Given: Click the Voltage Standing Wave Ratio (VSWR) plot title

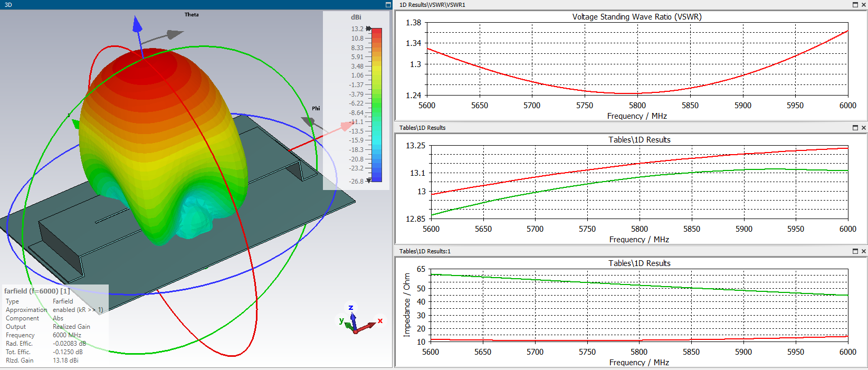Looking at the screenshot, I should [x=637, y=17].
